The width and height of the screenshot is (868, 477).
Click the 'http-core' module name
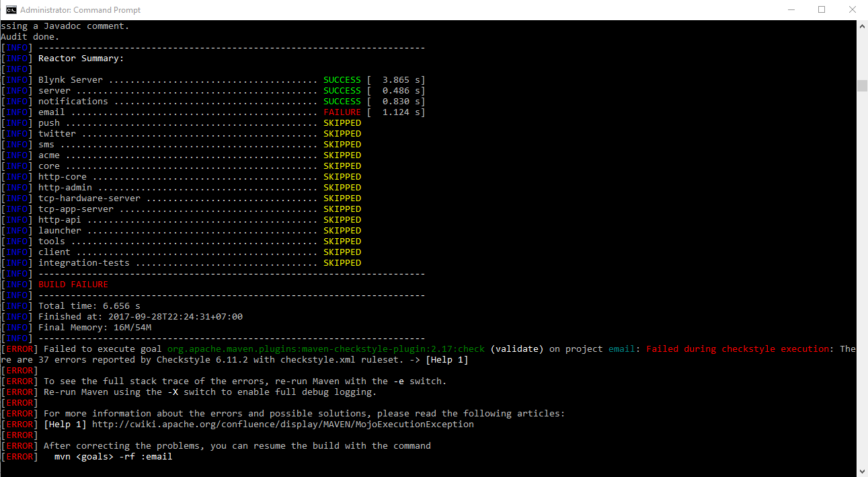63,177
